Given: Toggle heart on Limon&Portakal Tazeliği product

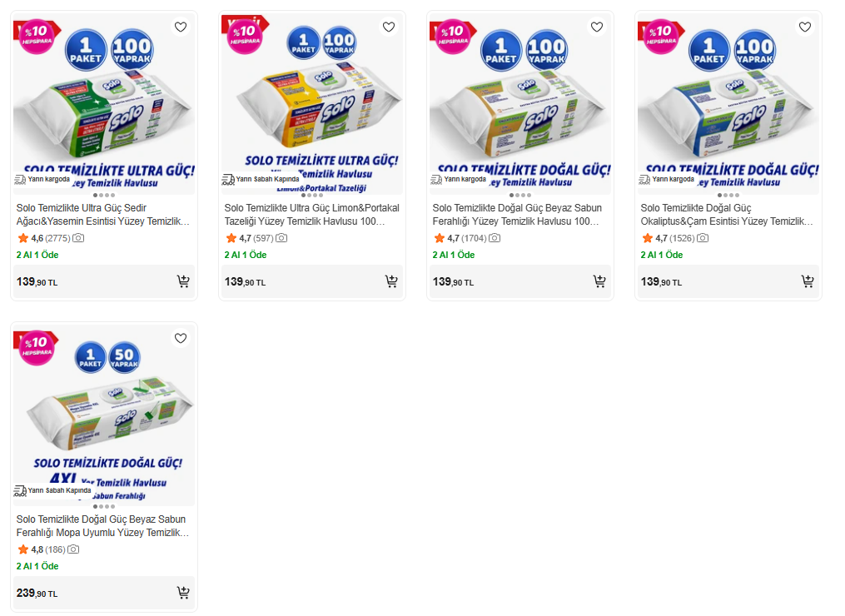Looking at the screenshot, I should (389, 27).
